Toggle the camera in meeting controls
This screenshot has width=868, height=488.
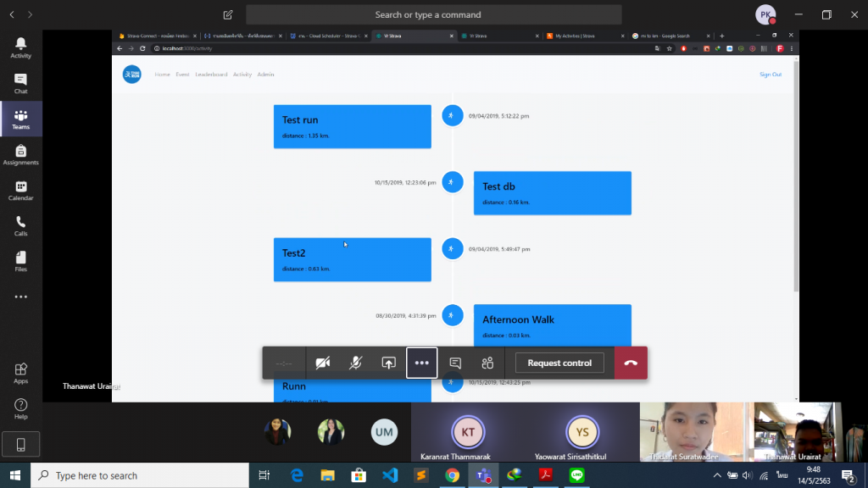322,363
